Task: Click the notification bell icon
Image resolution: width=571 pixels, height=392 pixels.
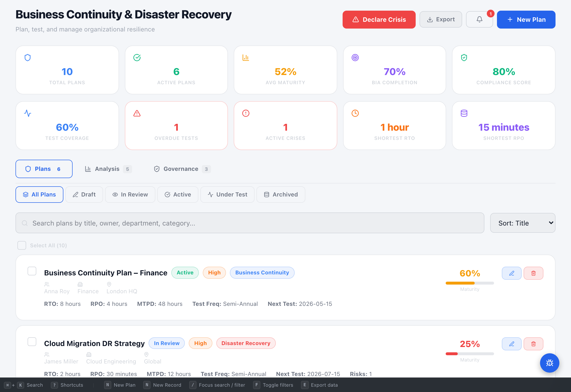Action: click(x=479, y=19)
